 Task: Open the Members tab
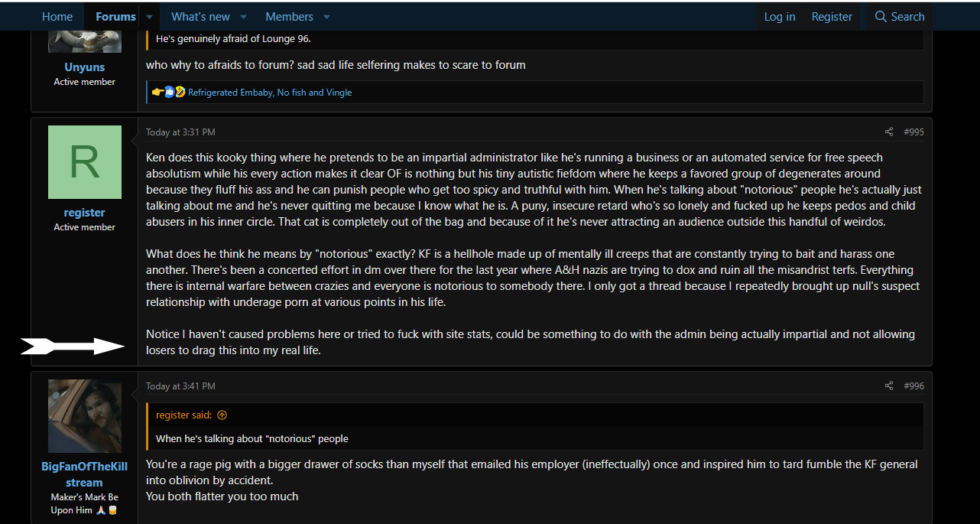point(289,17)
